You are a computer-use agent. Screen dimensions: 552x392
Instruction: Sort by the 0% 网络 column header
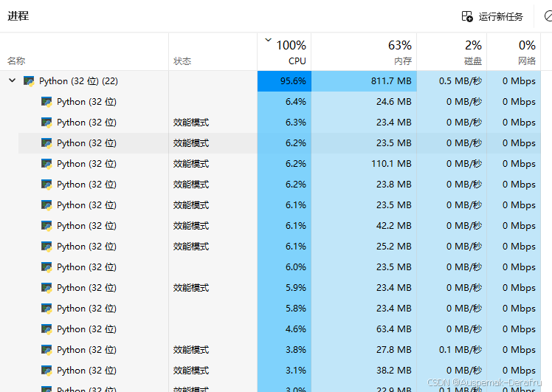coord(514,52)
